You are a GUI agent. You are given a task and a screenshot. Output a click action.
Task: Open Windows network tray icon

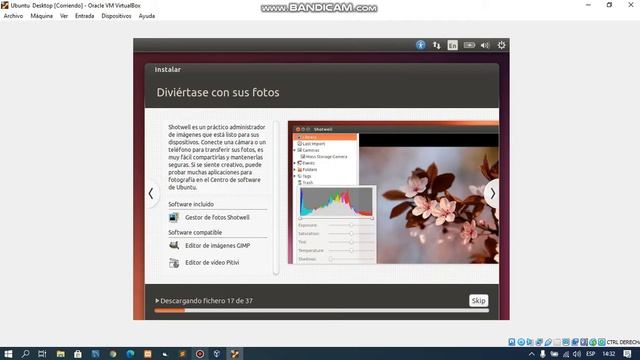[x=565, y=354]
